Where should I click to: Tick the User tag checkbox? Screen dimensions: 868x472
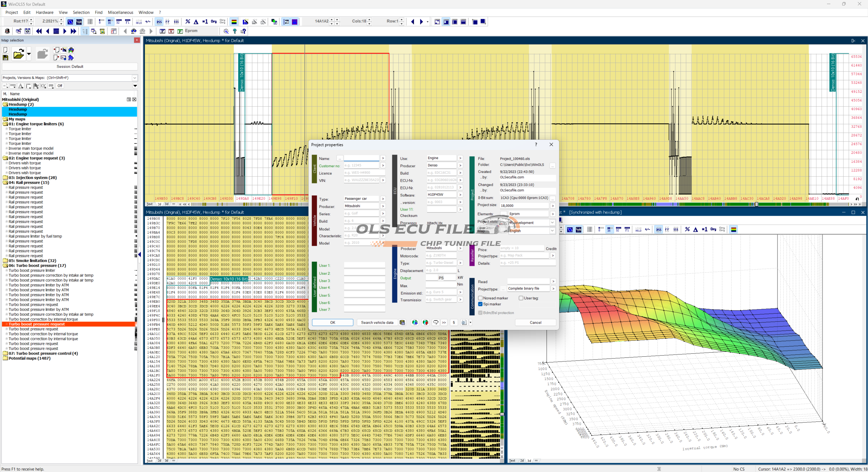(521, 298)
